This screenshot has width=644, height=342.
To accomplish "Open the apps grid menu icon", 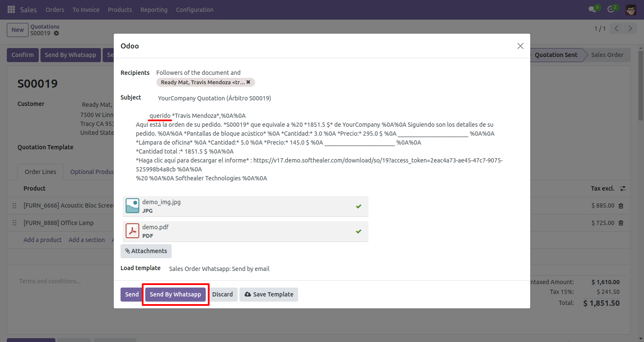I will [11, 9].
